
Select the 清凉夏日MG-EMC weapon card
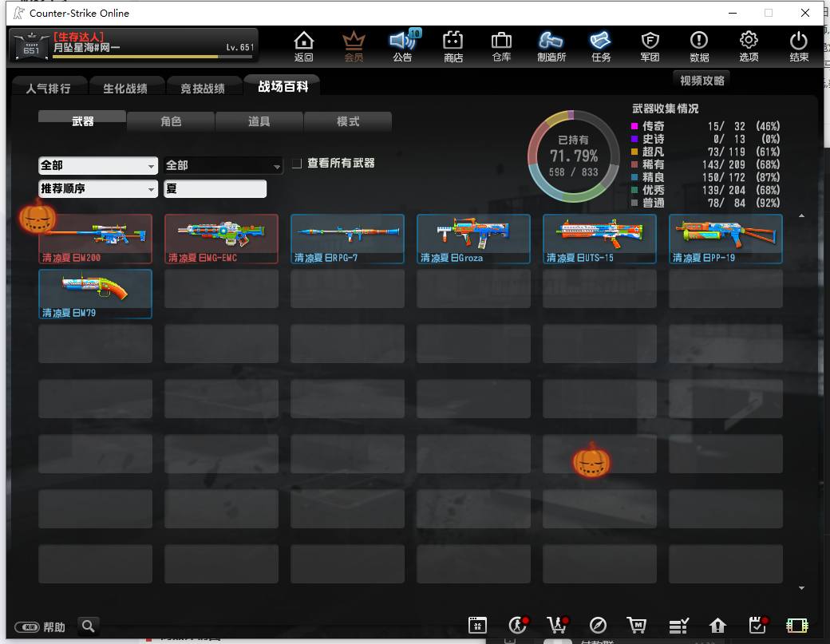221,239
